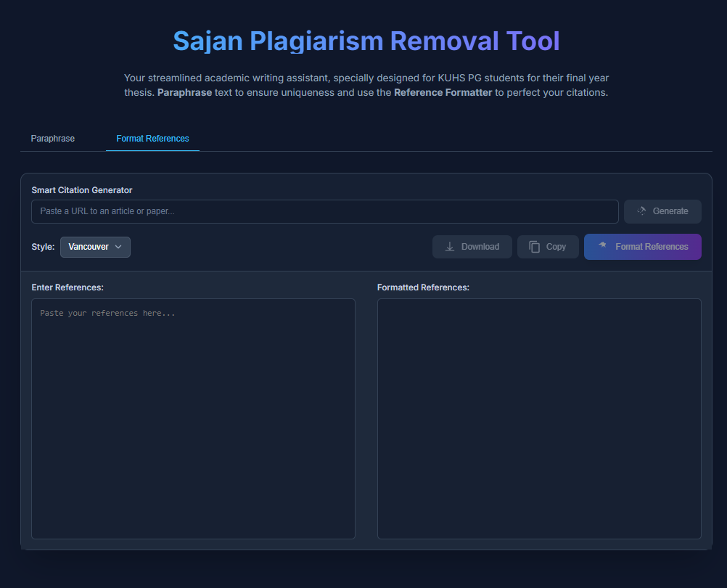Open the Style selector showing Vancouver
The image size is (727, 588).
click(x=89, y=247)
